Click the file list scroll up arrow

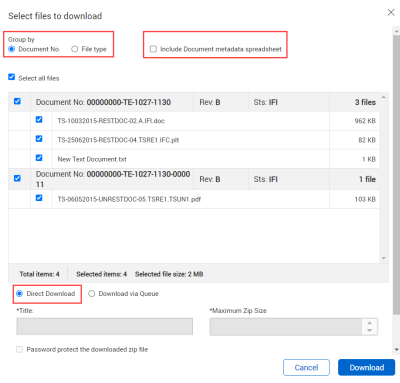[x=384, y=97]
